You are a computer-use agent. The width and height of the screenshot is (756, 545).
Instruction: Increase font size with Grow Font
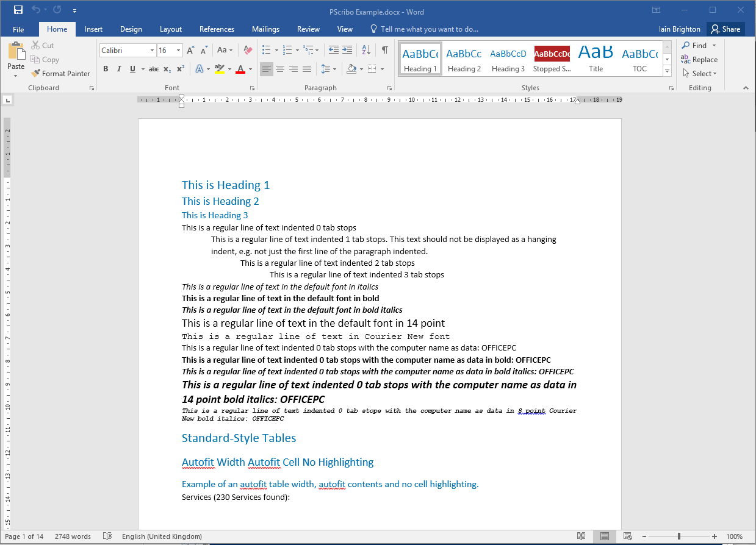tap(190, 51)
